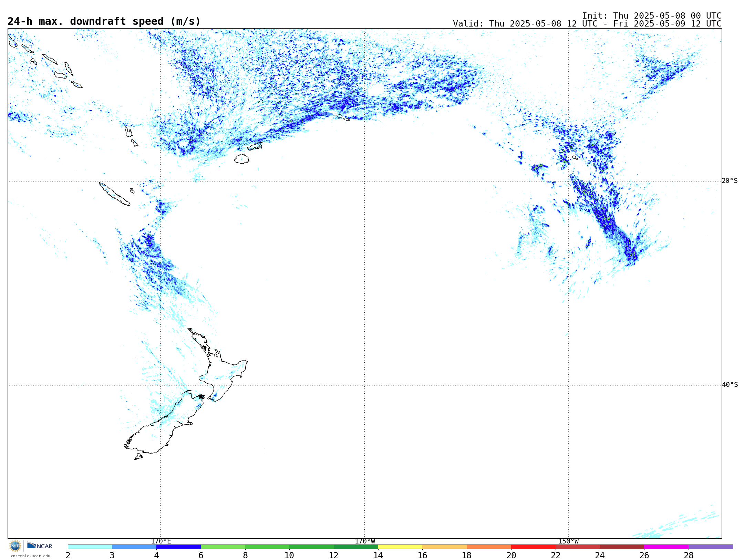Click the Init time text line
The image size is (744, 560).
click(x=652, y=16)
